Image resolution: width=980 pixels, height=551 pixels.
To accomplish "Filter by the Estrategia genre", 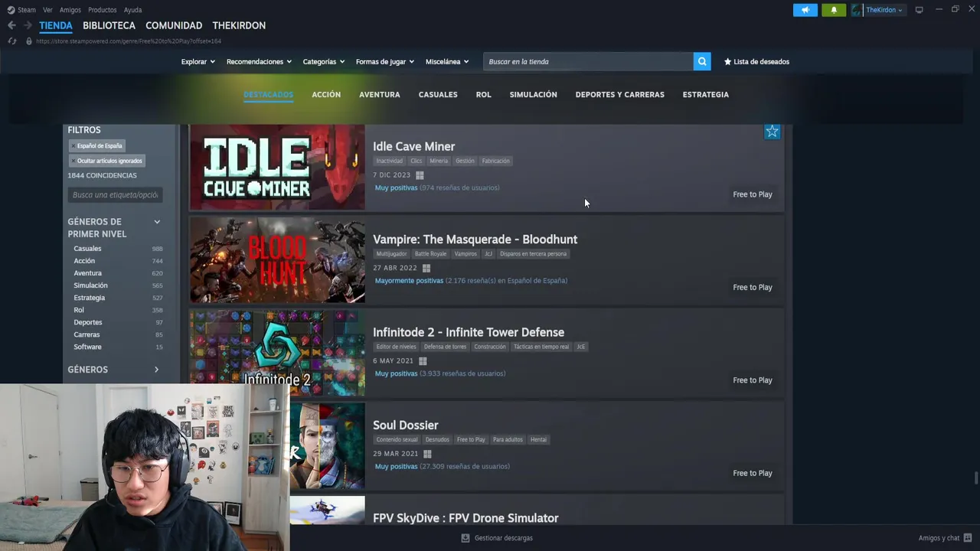I will click(90, 298).
